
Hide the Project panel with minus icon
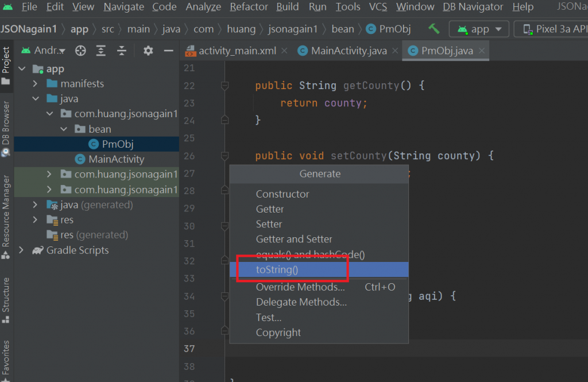pos(169,51)
